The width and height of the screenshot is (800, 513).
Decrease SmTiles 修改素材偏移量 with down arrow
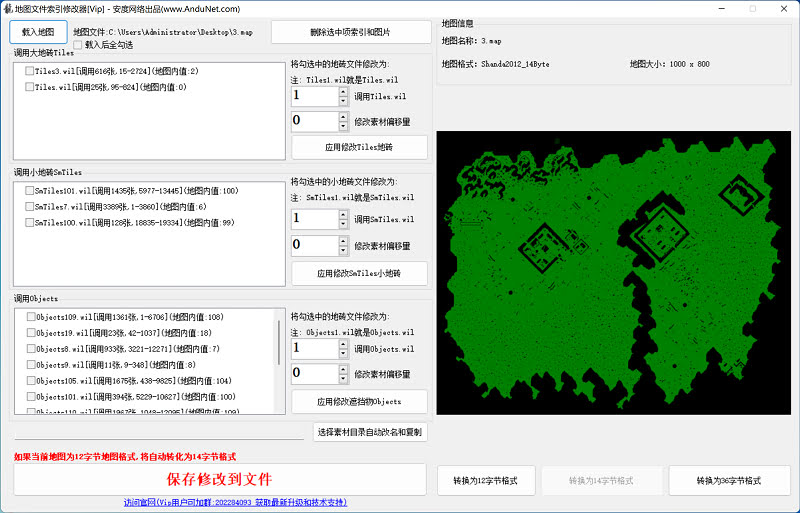click(343, 250)
